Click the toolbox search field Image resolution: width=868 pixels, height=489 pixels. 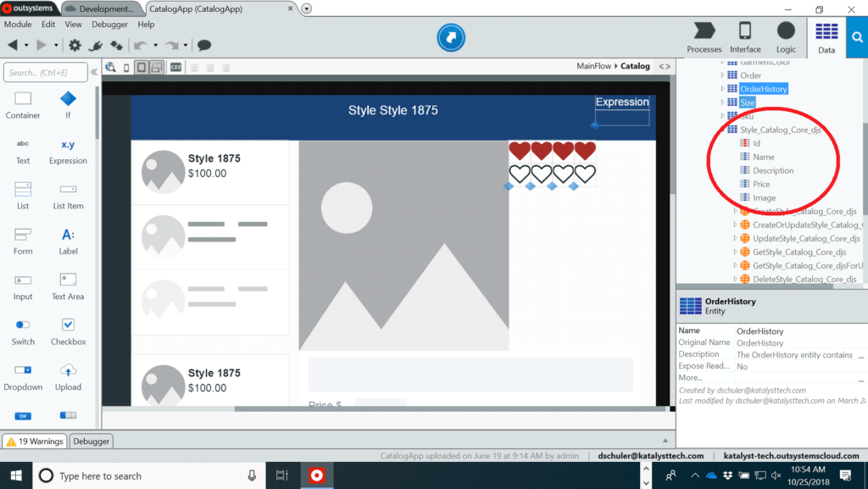pyautogui.click(x=45, y=73)
